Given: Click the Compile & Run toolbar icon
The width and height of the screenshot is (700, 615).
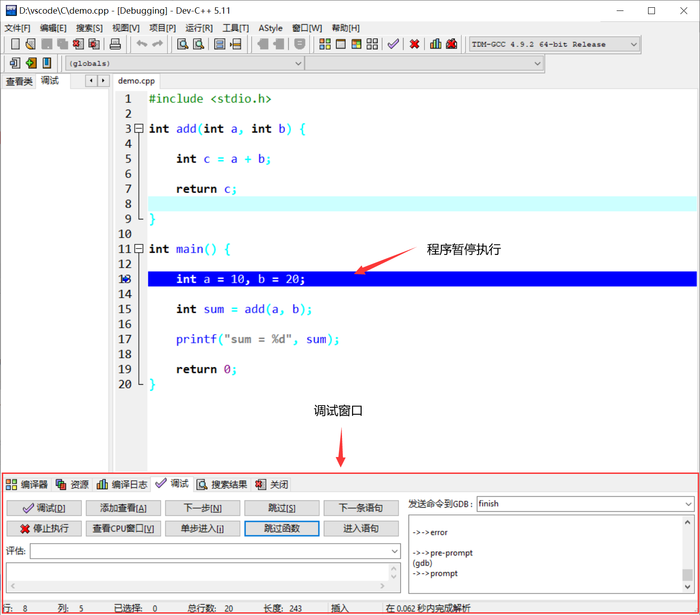Looking at the screenshot, I should tap(357, 44).
